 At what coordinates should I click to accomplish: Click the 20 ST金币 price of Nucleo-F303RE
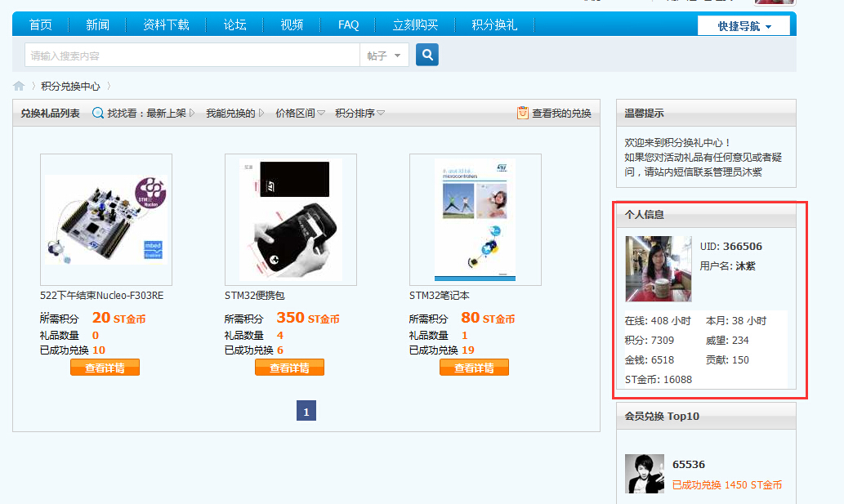click(118, 318)
